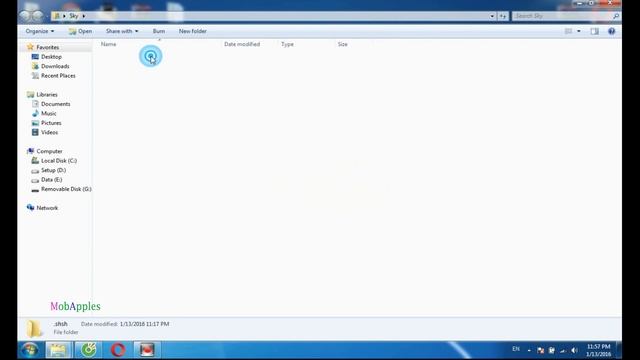The width and height of the screenshot is (640, 360).
Task: Click the magnifier icon in the search box
Action: tap(616, 16)
